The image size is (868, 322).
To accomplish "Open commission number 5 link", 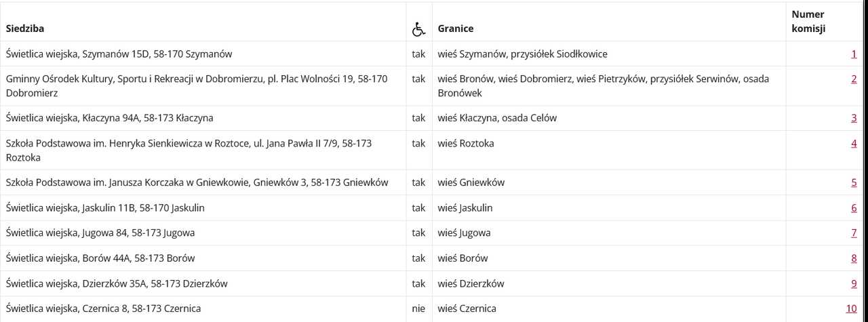I will coord(854,182).
